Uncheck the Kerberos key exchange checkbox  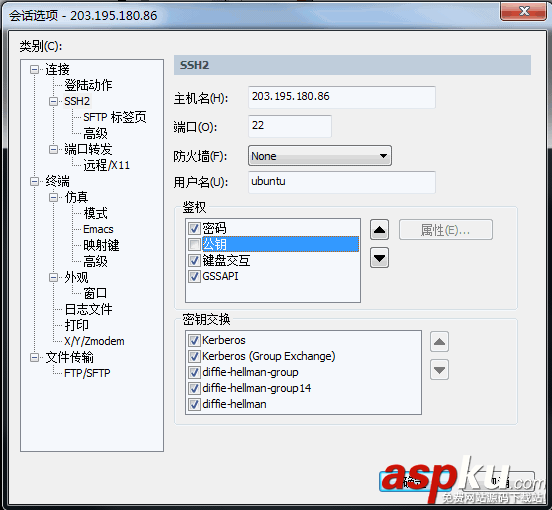point(194,340)
